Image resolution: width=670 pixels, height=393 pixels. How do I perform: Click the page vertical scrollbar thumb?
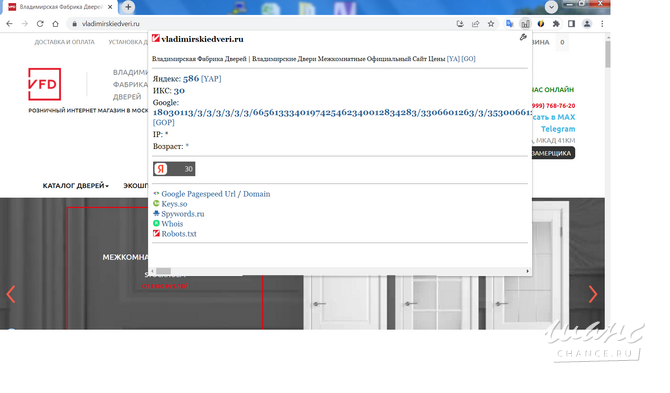tap(608, 54)
